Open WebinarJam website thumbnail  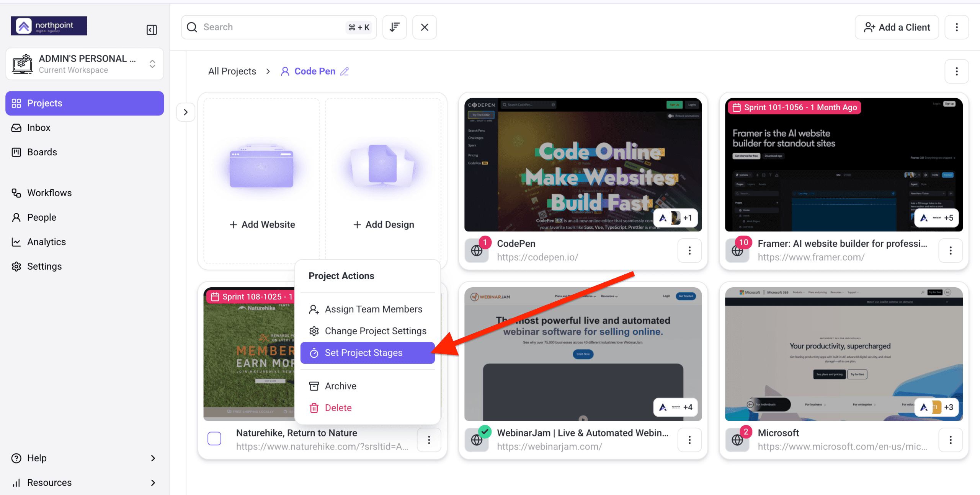[x=583, y=354]
